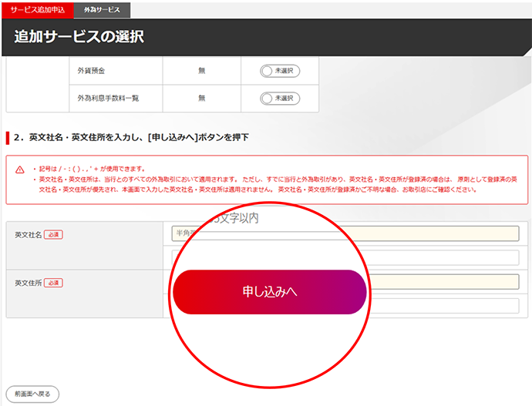Switch to the 外為サービス tab

[103, 10]
